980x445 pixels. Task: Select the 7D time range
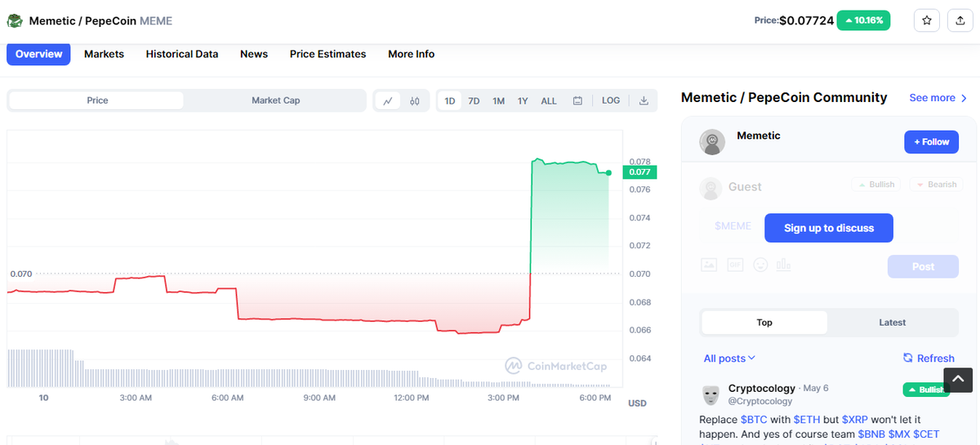point(474,101)
